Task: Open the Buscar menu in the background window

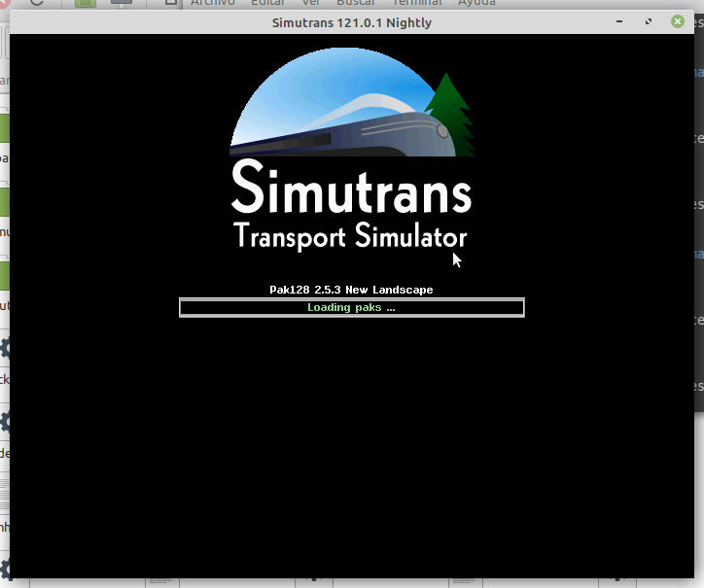Action: tap(355, 3)
